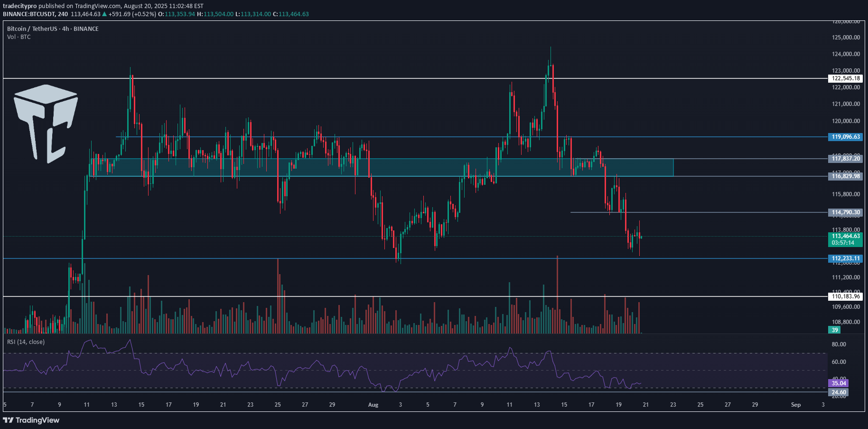Click the Sep label on time axis
This screenshot has height=429, width=868.
coord(796,405)
